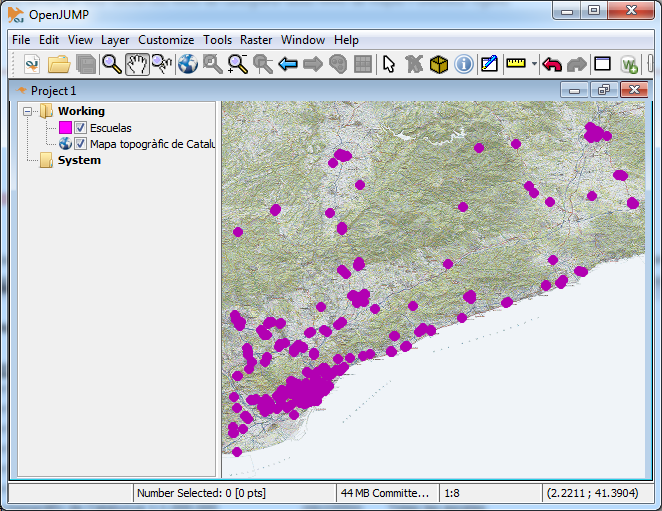Click the OpenJUMP kangaroo title icon
The width and height of the screenshot is (662, 511).
(16, 15)
